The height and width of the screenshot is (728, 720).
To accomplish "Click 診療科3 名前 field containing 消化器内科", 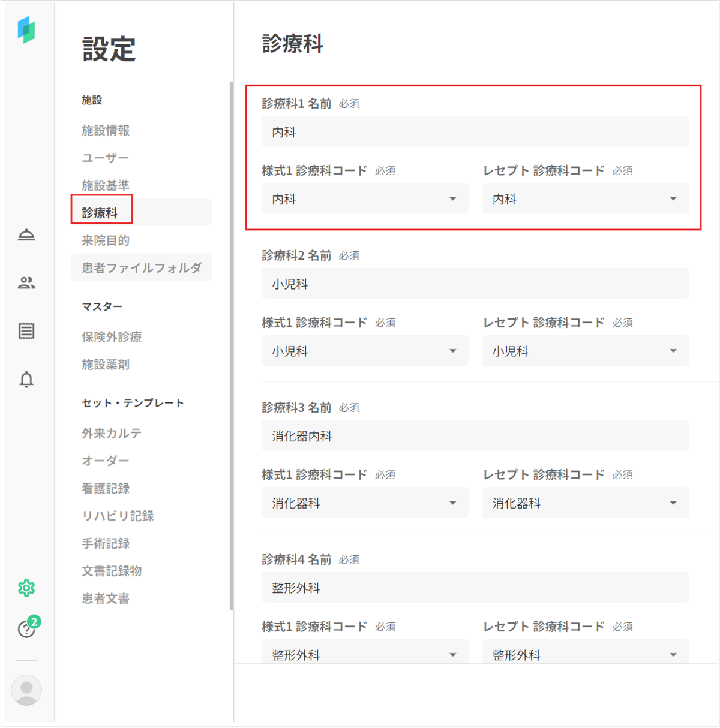I will click(475, 436).
